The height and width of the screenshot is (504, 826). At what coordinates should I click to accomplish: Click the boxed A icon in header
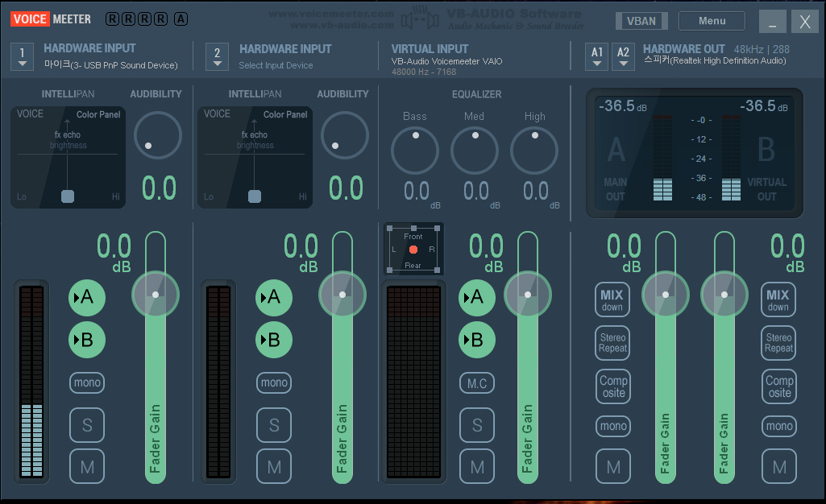(181, 19)
